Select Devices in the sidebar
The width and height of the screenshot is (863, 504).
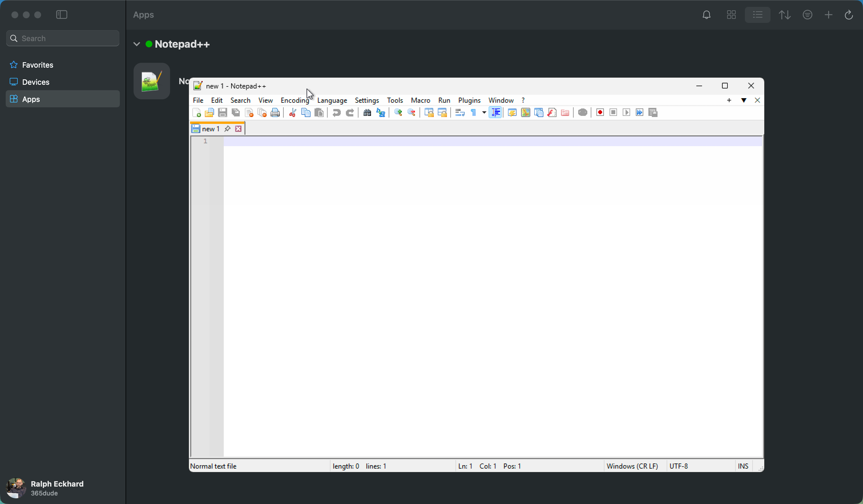click(x=36, y=82)
